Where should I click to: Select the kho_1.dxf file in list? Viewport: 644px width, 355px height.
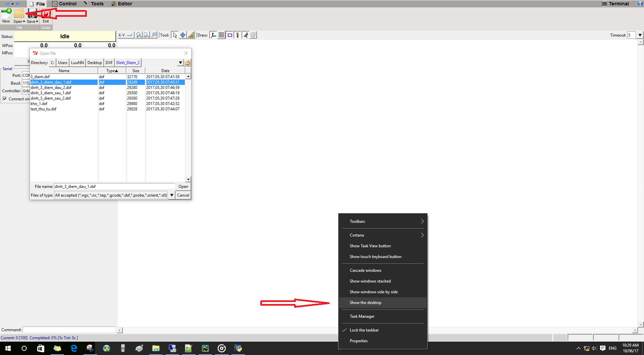[39, 104]
